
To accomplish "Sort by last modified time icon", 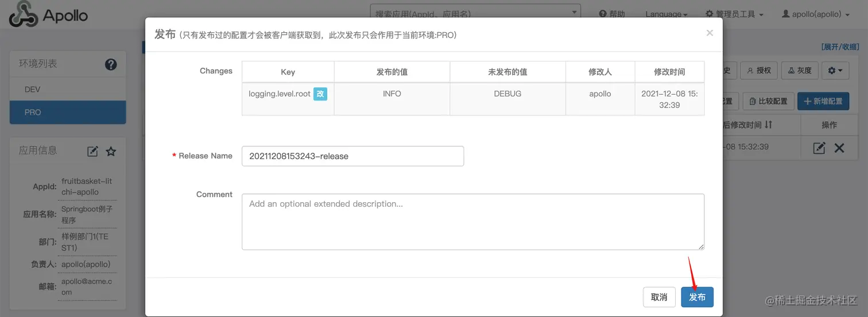I will [769, 125].
